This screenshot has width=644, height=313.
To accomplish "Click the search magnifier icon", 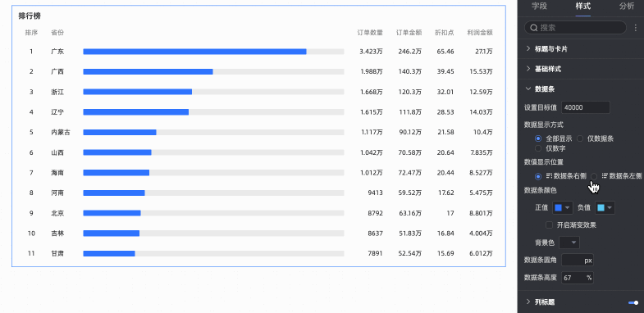I will [534, 28].
